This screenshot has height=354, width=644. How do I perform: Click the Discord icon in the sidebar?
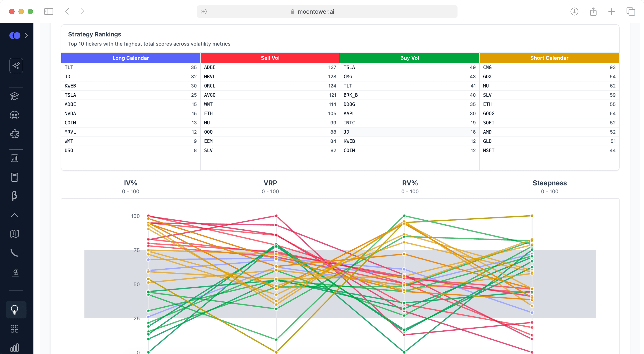click(15, 115)
